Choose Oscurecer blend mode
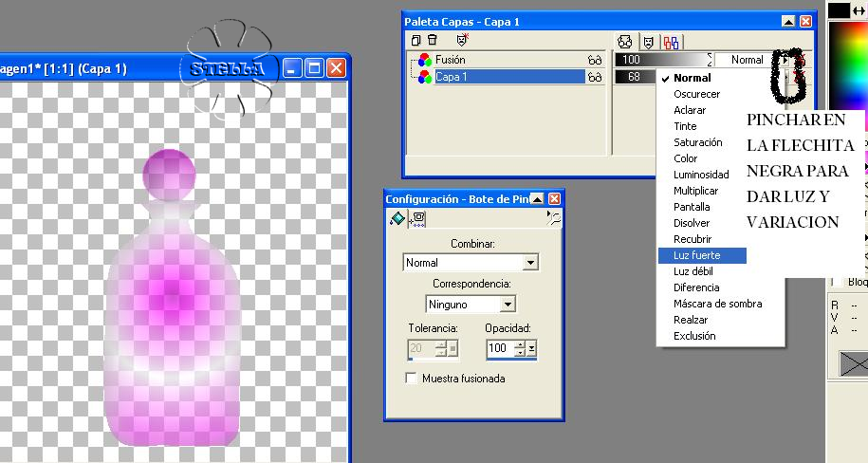868x463 pixels. click(x=697, y=94)
